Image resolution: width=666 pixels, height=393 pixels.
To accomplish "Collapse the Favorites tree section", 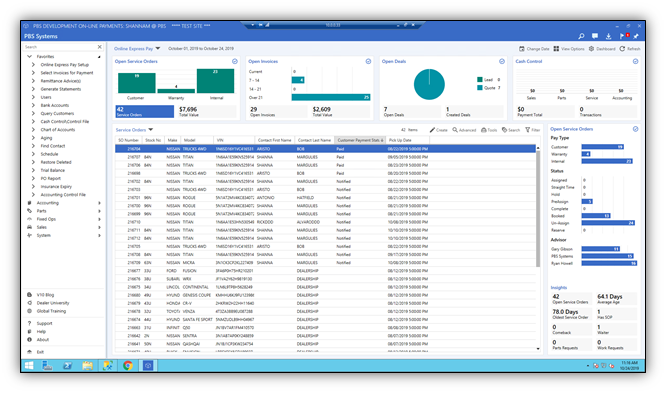I will pos(29,57).
